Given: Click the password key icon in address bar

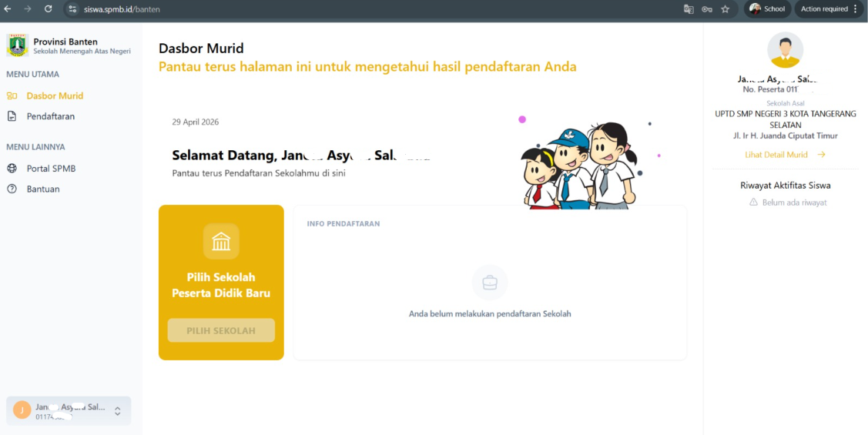Looking at the screenshot, I should (707, 9).
